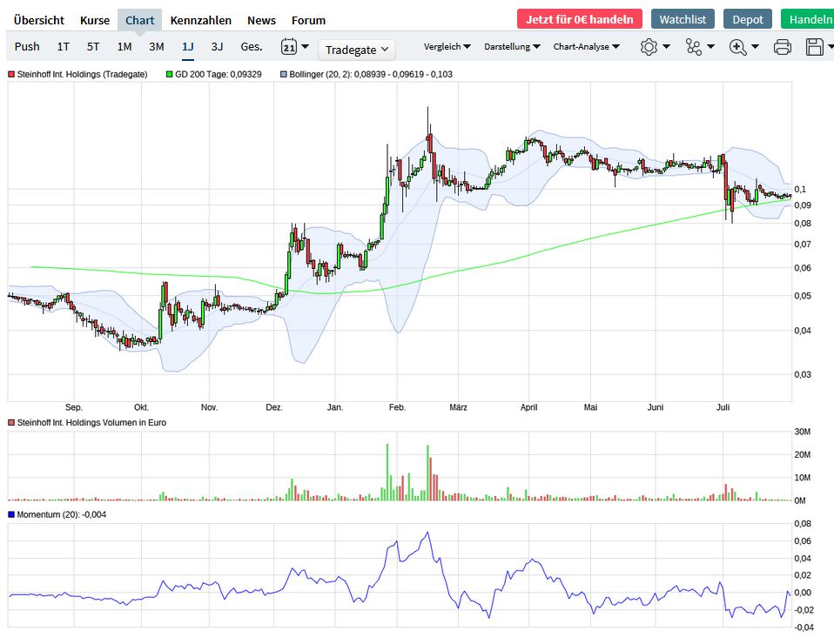
Task: Open the Watchlist
Action: [x=683, y=18]
